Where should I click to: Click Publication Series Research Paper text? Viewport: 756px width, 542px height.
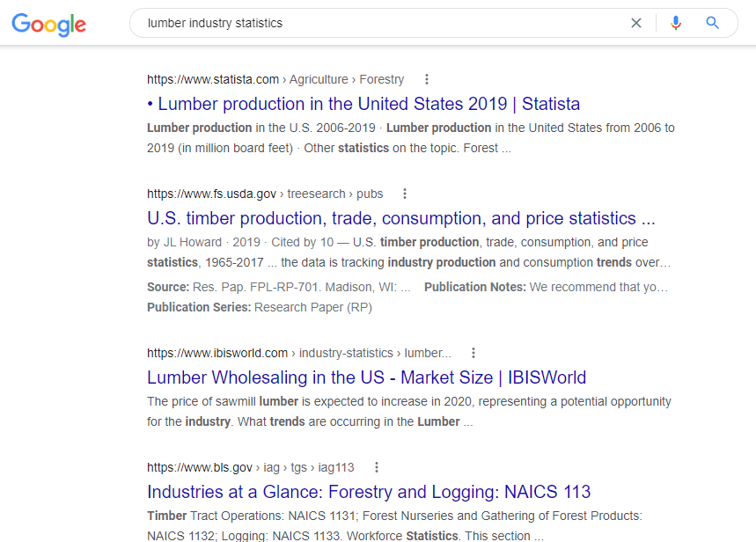(x=260, y=307)
